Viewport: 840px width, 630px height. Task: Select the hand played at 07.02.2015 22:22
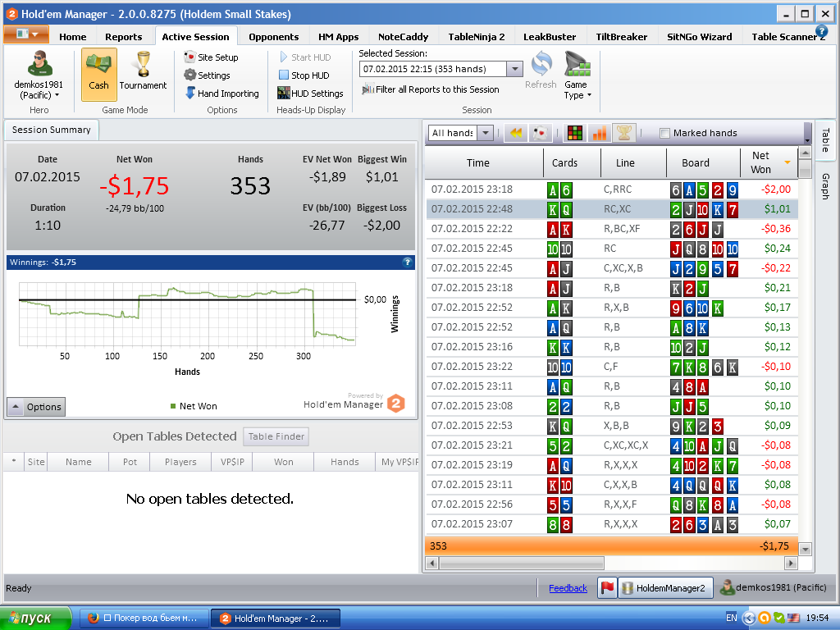click(x=612, y=229)
